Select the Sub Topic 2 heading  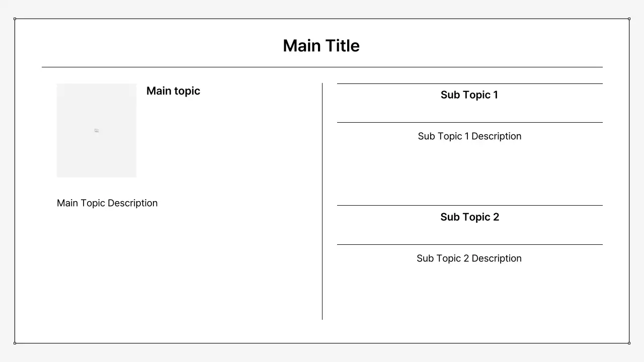pos(469,217)
